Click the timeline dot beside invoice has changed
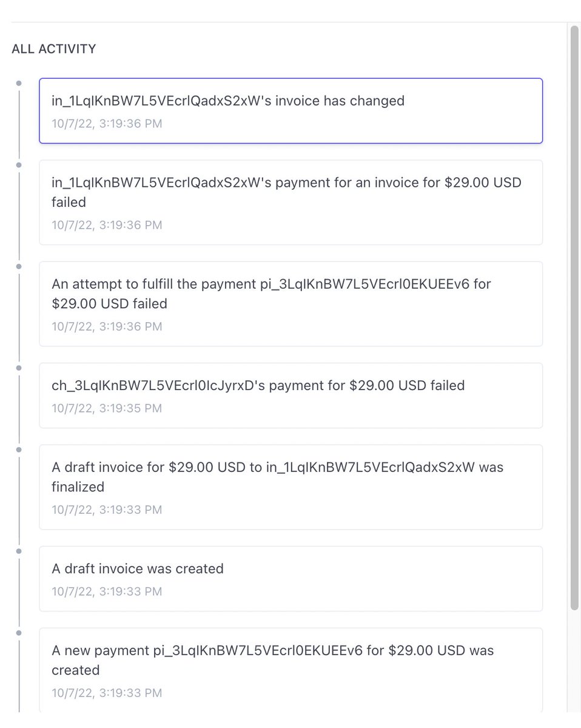581x728 pixels. 19,83
